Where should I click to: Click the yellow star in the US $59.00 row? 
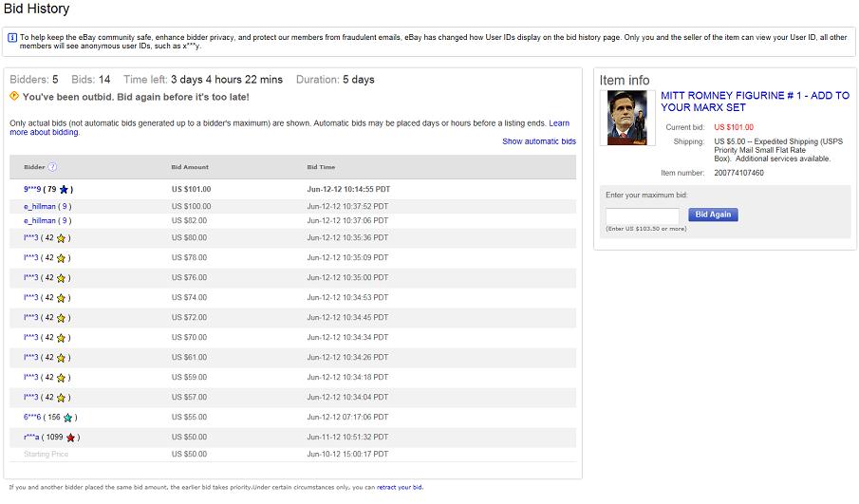(x=61, y=378)
